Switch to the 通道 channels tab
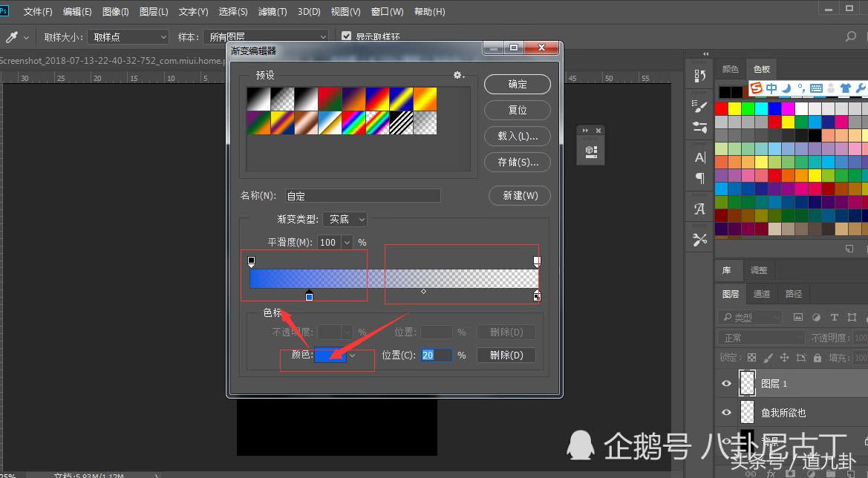The image size is (868, 478). click(x=761, y=293)
